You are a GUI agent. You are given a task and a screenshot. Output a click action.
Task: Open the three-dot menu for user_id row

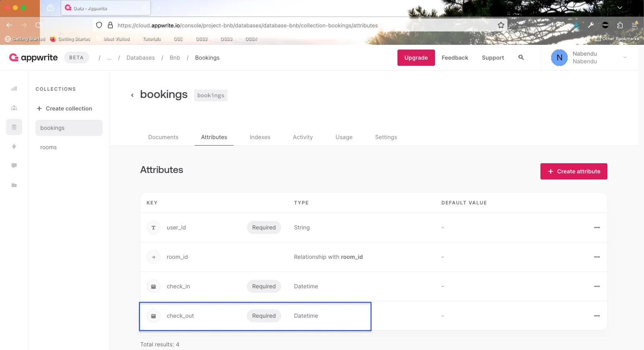[x=597, y=227]
